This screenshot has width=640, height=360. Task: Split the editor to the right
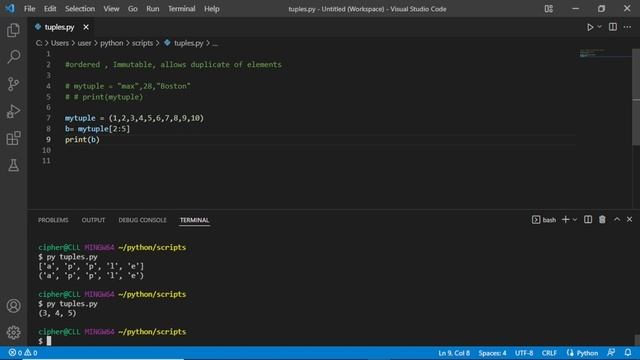tap(613, 27)
